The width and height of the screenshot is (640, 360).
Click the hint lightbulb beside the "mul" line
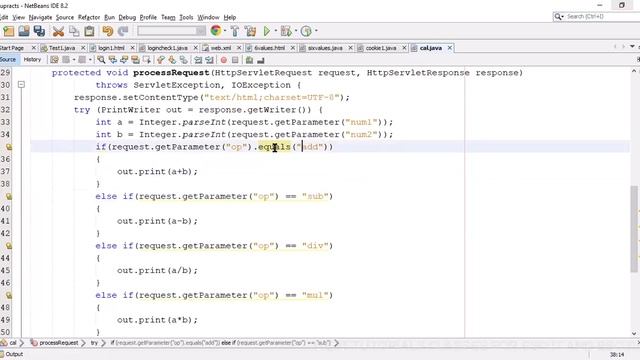click(x=9, y=295)
